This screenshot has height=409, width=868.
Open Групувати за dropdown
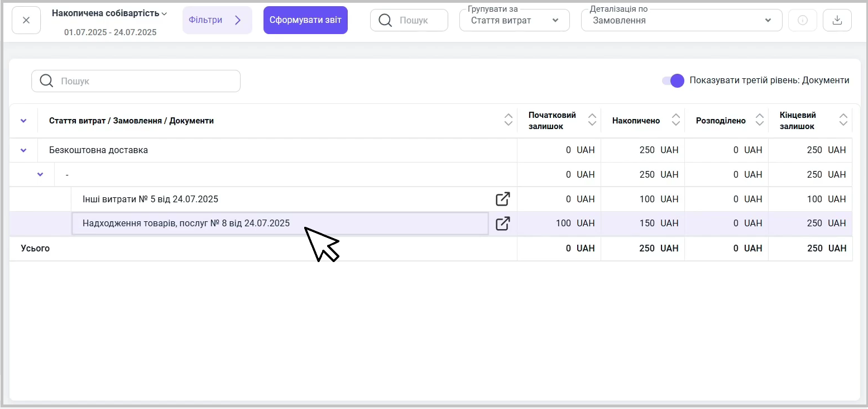coord(514,21)
